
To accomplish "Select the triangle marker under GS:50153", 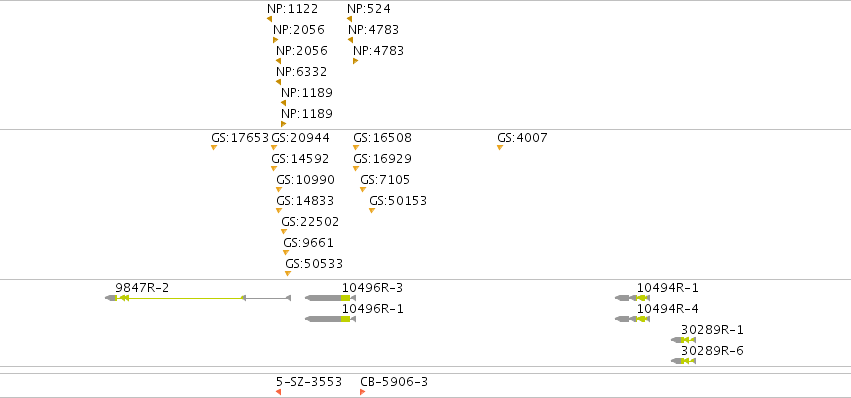I will tap(372, 211).
